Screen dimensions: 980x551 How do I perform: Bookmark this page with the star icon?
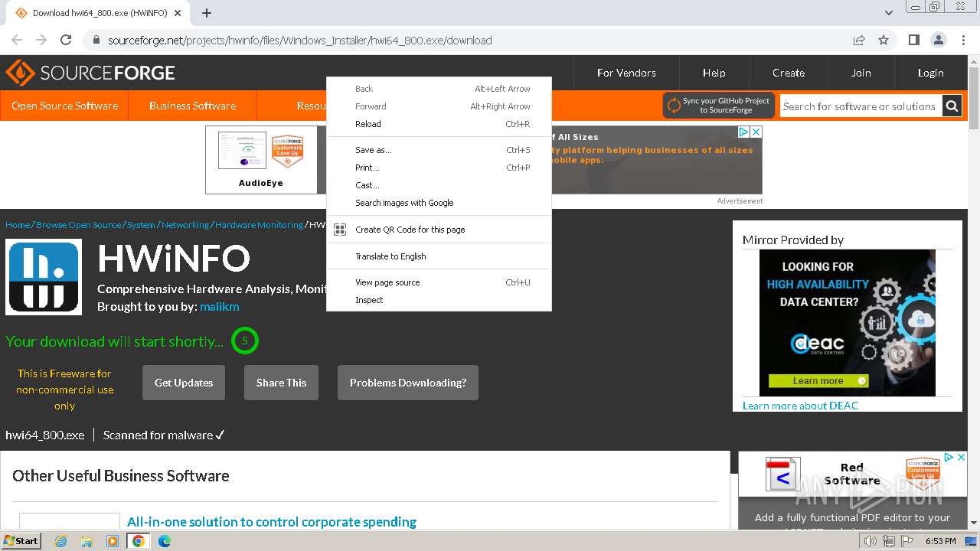click(x=884, y=40)
